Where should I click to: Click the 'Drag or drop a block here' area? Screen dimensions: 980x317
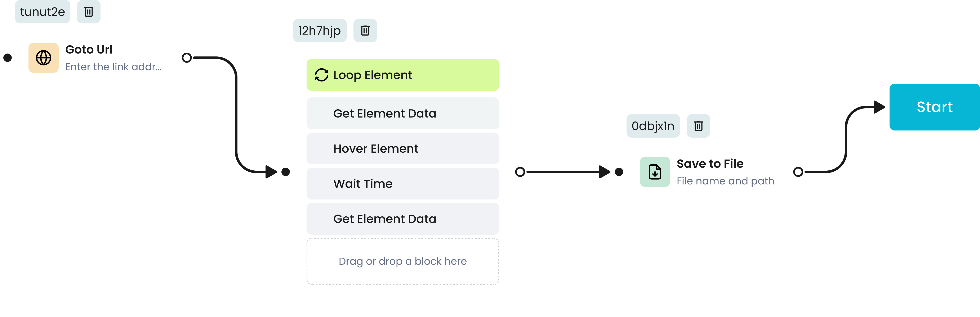click(x=402, y=261)
